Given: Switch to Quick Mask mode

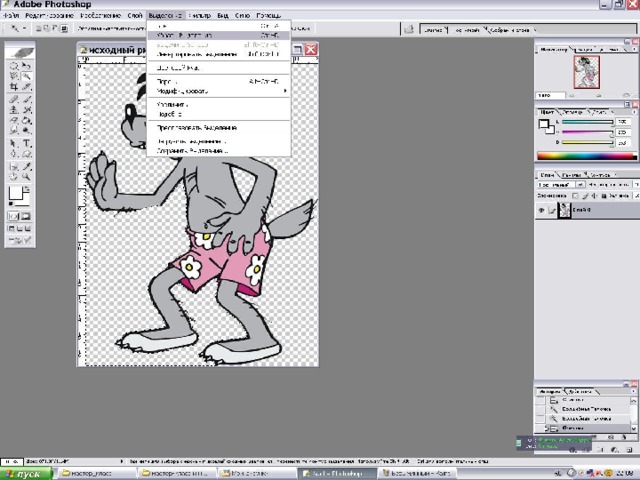Looking at the screenshot, I should 26,216.
